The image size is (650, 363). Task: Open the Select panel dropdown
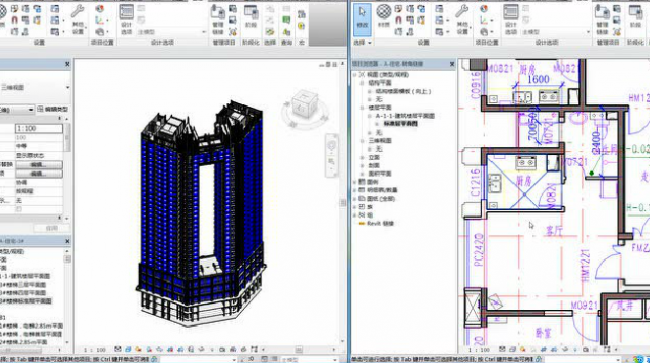(362, 43)
